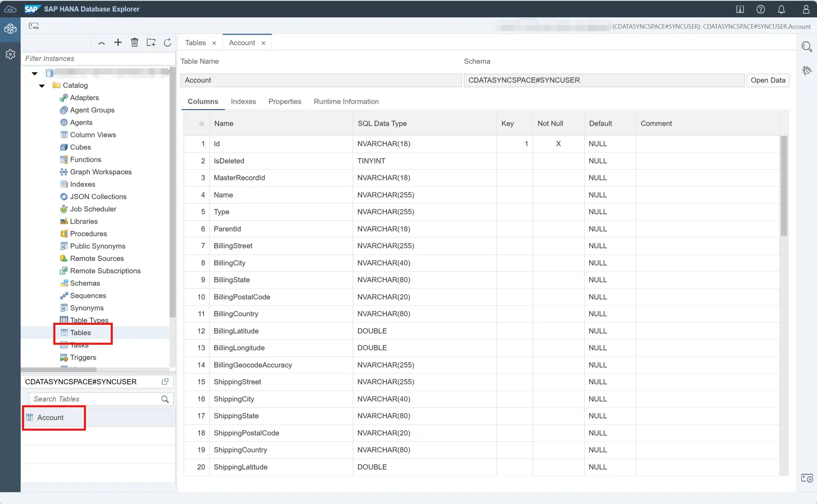This screenshot has width=817, height=504.
Task: Open the SQL console icon
Action: click(x=34, y=26)
